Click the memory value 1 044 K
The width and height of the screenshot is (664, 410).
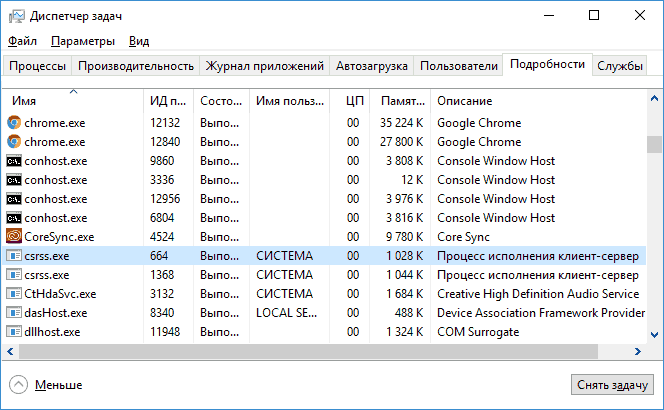point(404,275)
